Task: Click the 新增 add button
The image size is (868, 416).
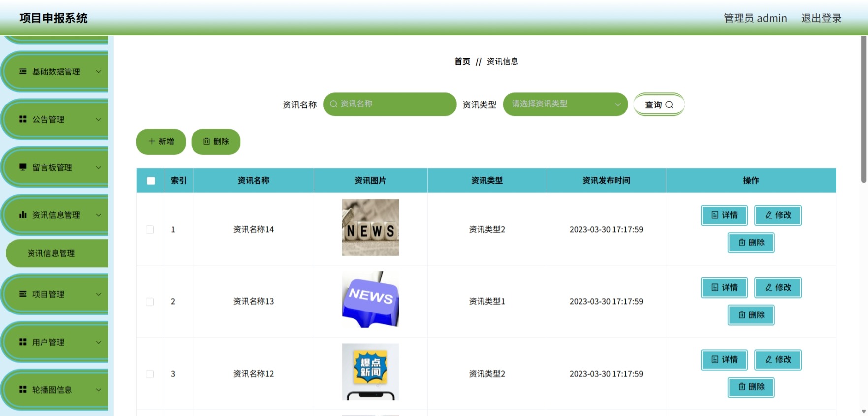Action: pos(161,141)
